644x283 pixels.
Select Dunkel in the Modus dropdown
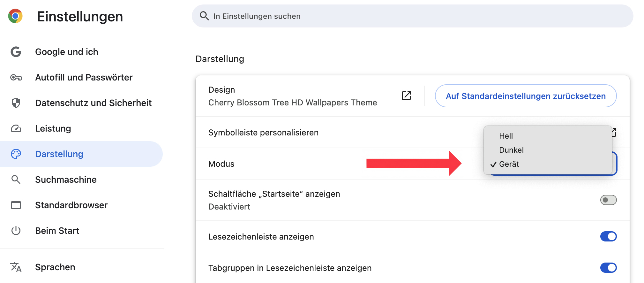pyautogui.click(x=548, y=150)
